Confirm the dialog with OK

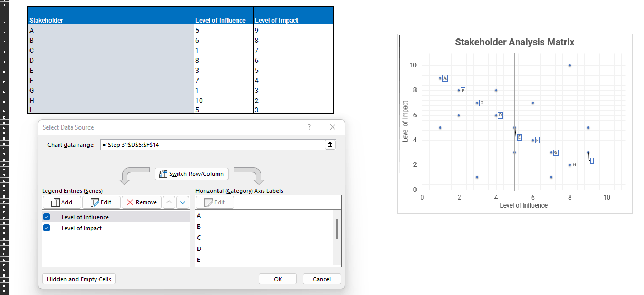[x=278, y=279]
